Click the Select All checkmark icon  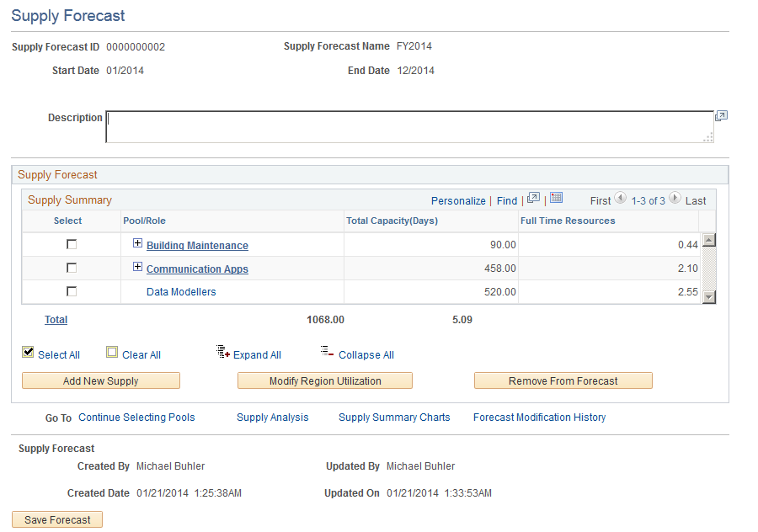pos(28,352)
